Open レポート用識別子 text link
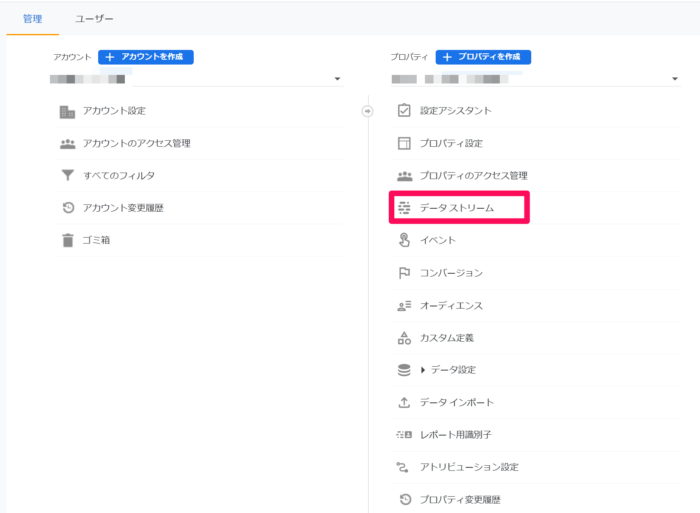Viewport: 700px width, 513px height. [x=456, y=434]
